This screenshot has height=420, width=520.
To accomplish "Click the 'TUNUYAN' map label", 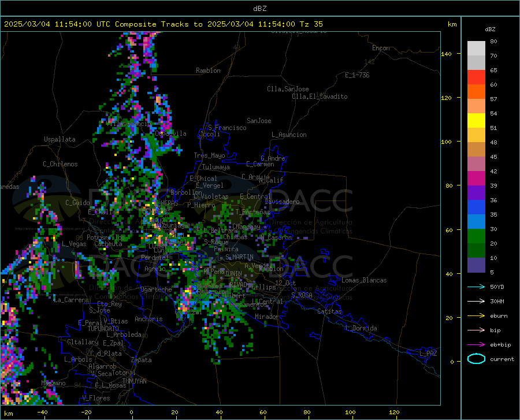I will [x=134, y=381].
